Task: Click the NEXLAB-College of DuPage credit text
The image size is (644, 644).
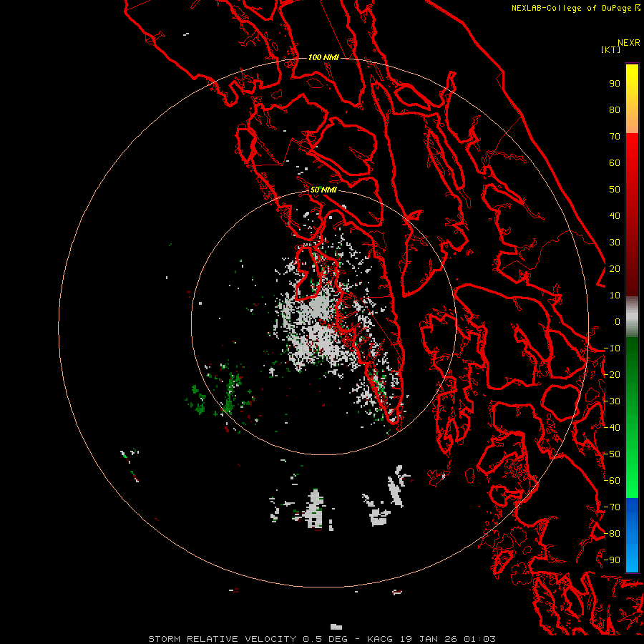Action: pos(575,8)
